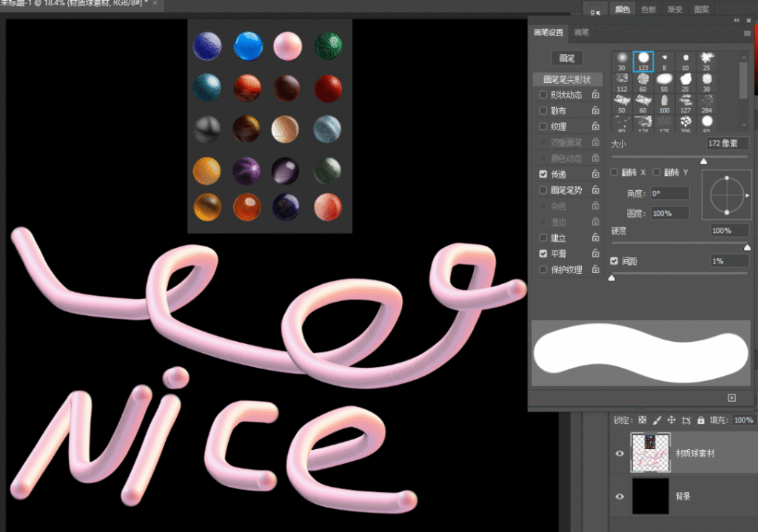Click the 角度 angle input field
The height and width of the screenshot is (532, 758).
pos(670,193)
